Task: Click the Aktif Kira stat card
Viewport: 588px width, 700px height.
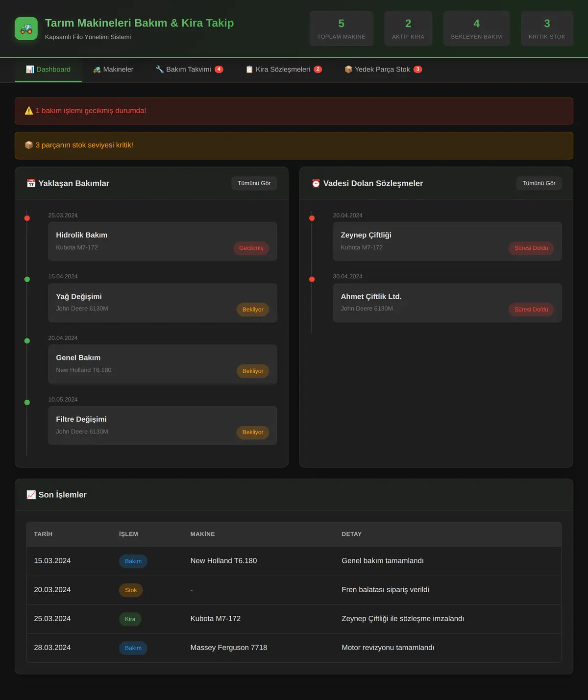Action: (x=408, y=29)
